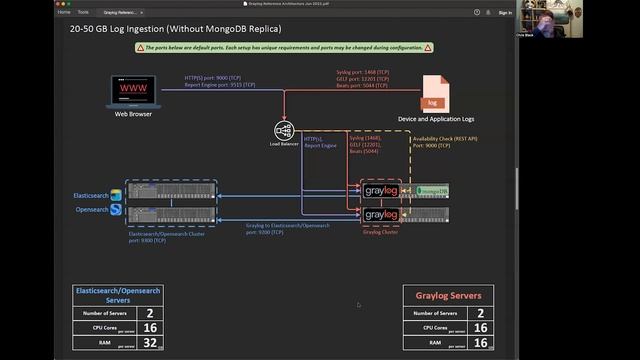
Task: Click 'Availability Check (REST API)' text
Action: pyautogui.click(x=445, y=139)
